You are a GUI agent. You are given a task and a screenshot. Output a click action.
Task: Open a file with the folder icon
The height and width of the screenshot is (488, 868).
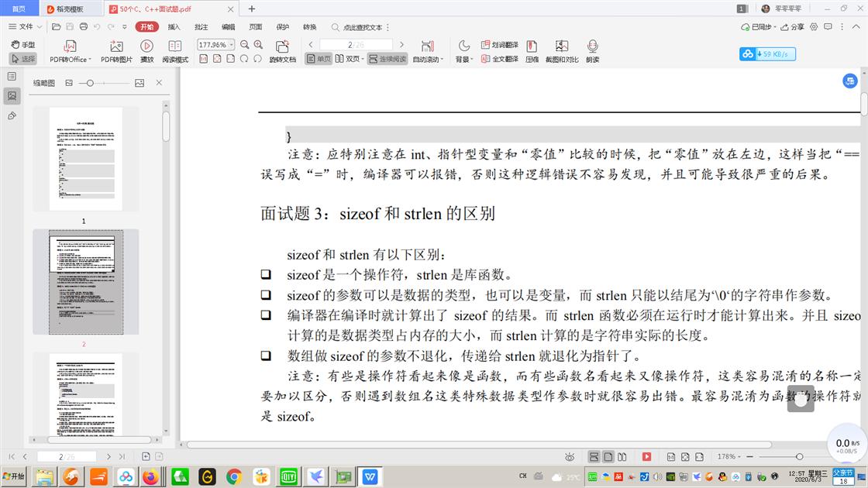coord(56,26)
